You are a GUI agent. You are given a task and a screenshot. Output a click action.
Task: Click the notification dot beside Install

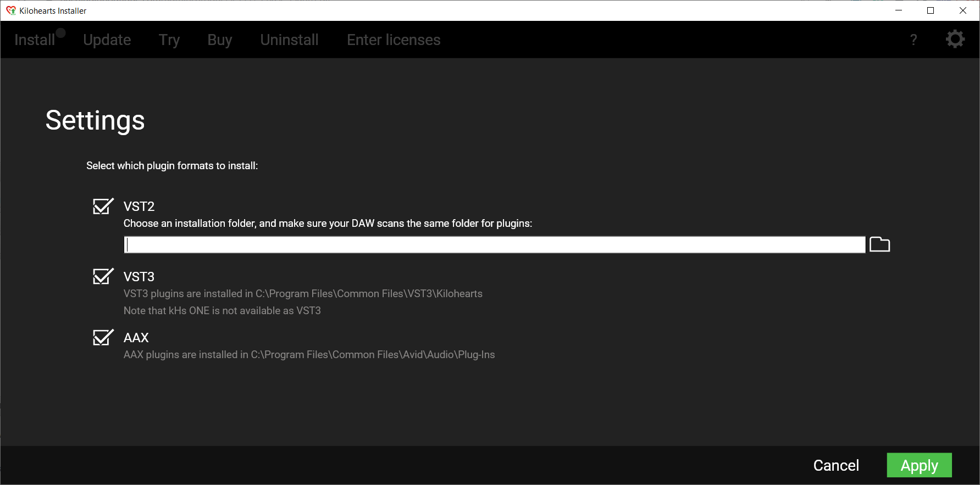coord(61,33)
